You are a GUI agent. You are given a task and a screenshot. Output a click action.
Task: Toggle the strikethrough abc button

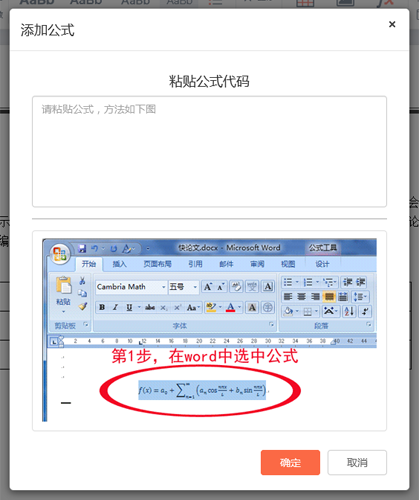click(x=150, y=307)
